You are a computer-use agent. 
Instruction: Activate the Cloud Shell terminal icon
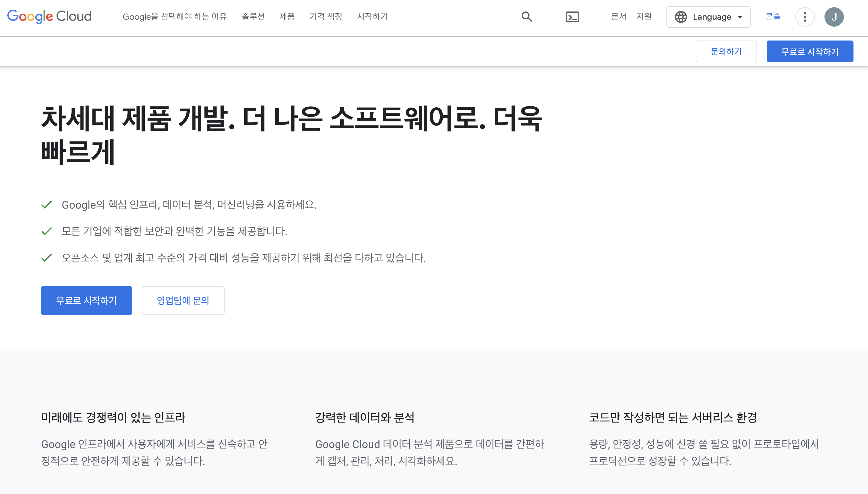pyautogui.click(x=572, y=17)
